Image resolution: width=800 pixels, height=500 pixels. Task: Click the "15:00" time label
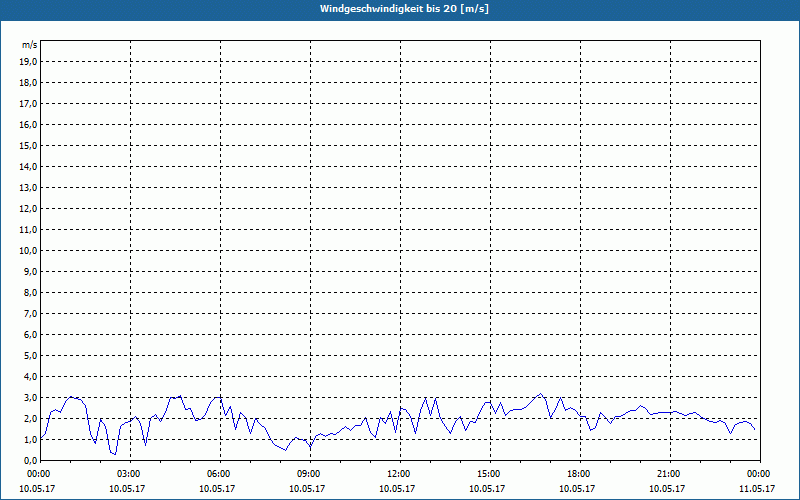click(x=488, y=474)
